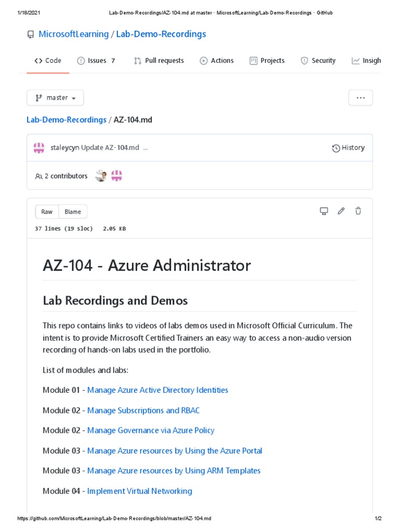Click the AZ-104.md breadcrumb filename
Viewport: 399px width, 532px height.
tap(133, 120)
